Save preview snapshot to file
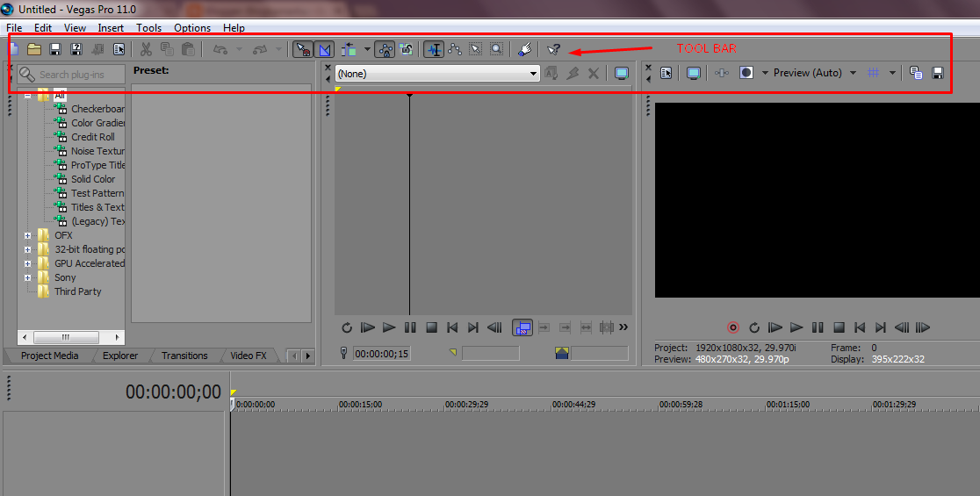 pyautogui.click(x=938, y=73)
